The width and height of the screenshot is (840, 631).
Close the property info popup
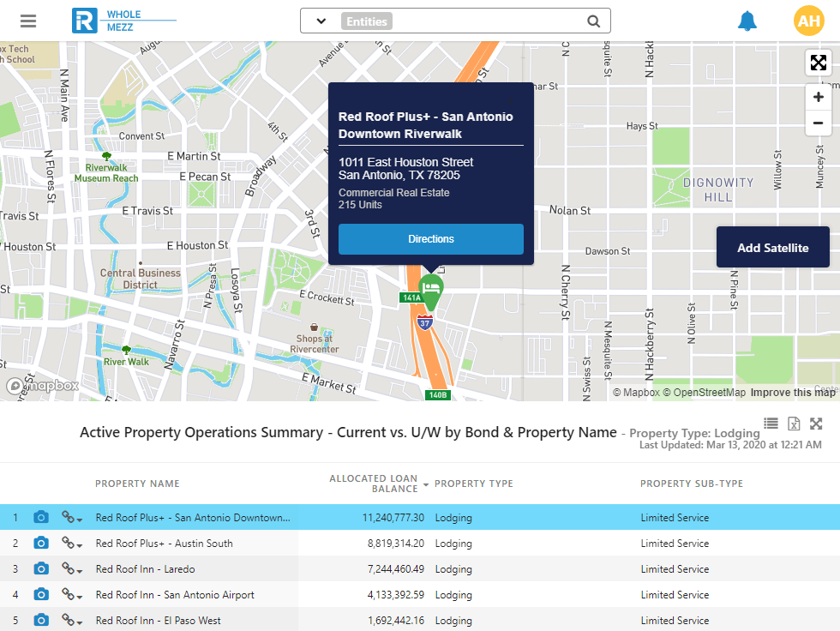[x=510, y=100]
